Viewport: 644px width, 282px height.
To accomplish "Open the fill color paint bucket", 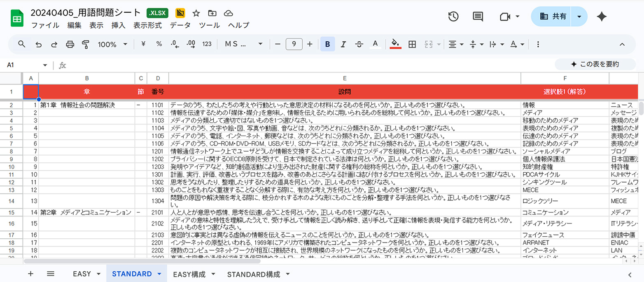I will [395, 44].
